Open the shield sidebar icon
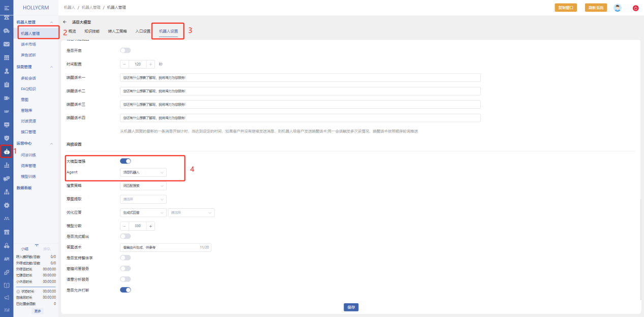The height and width of the screenshot is (317, 644). click(x=7, y=138)
